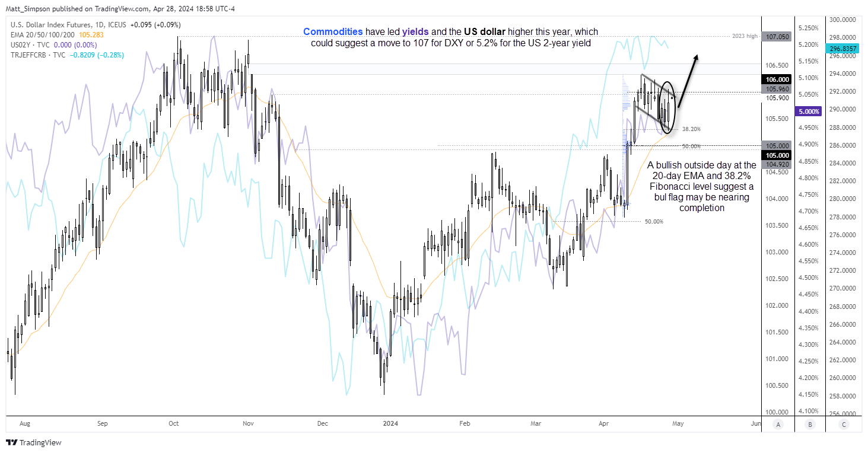Click the 2024 label on time axis

tap(390, 424)
